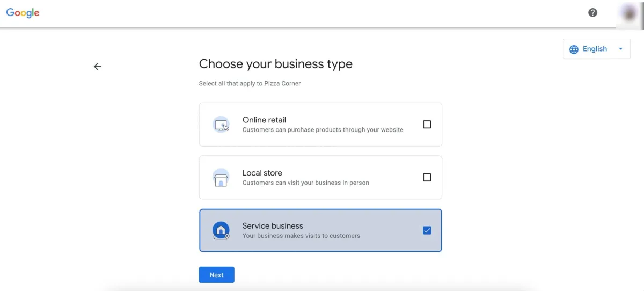Image resolution: width=644 pixels, height=291 pixels.
Task: Open the help question mark icon
Action: (x=592, y=12)
